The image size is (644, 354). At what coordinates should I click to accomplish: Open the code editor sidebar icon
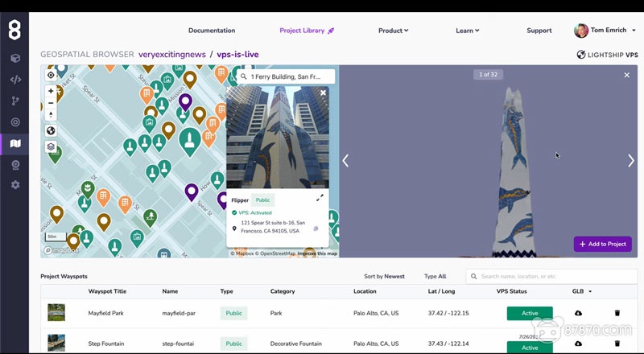[x=15, y=80]
